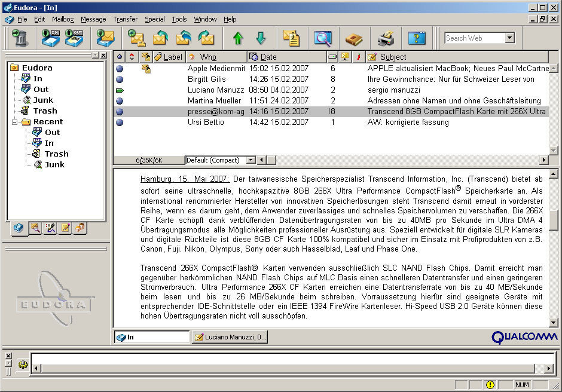Close the mailbox sidebar panel with X
The width and height of the screenshot is (562, 392).
(x=103, y=55)
